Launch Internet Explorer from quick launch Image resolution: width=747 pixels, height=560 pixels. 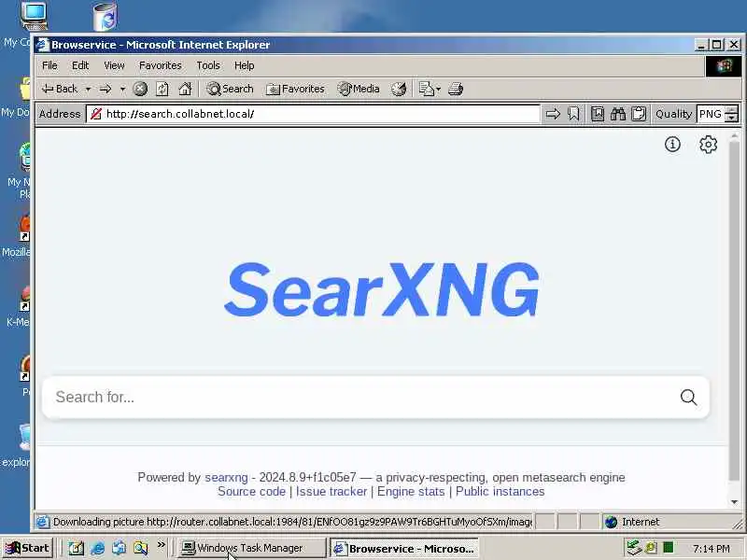tap(98, 548)
